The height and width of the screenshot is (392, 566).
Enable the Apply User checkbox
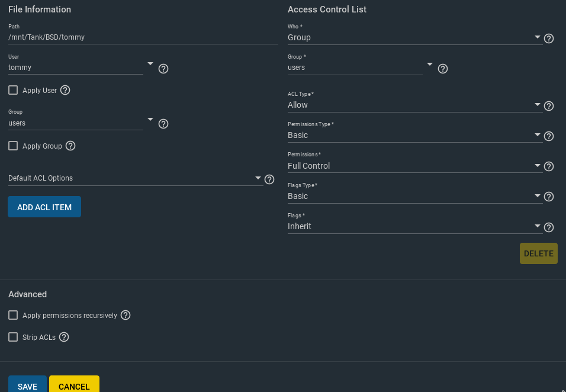pos(13,90)
